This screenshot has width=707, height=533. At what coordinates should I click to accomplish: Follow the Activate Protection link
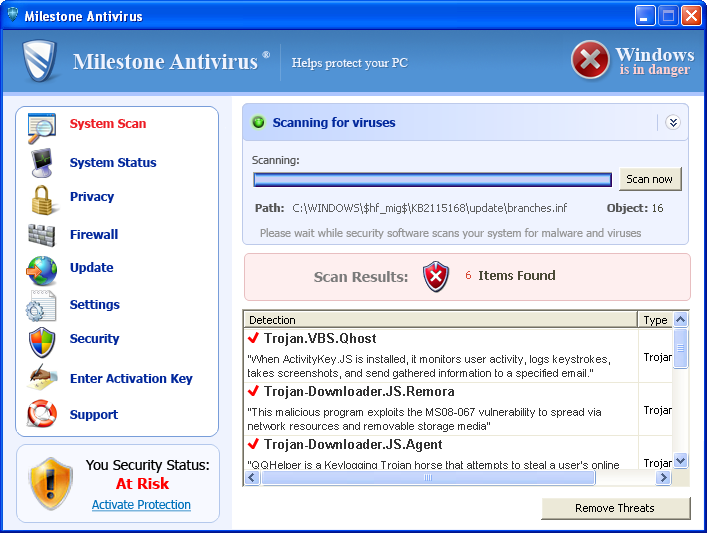pos(141,505)
